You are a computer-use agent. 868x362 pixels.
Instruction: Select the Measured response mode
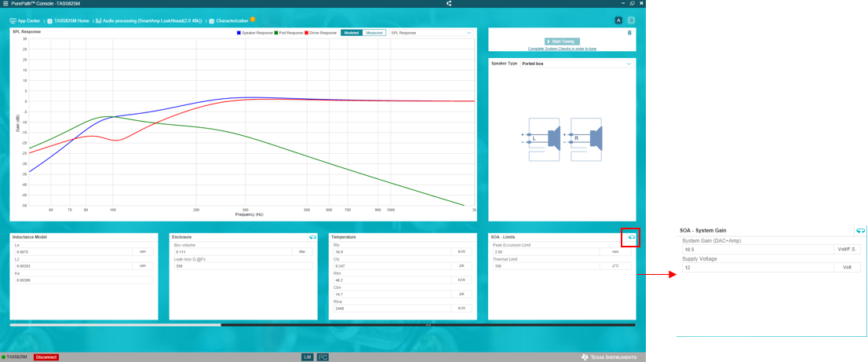(x=374, y=33)
